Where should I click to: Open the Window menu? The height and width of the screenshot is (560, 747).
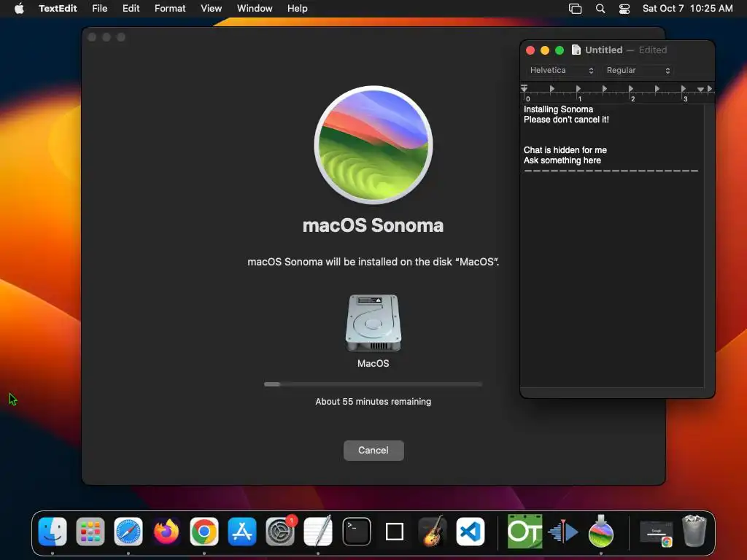[x=255, y=8]
